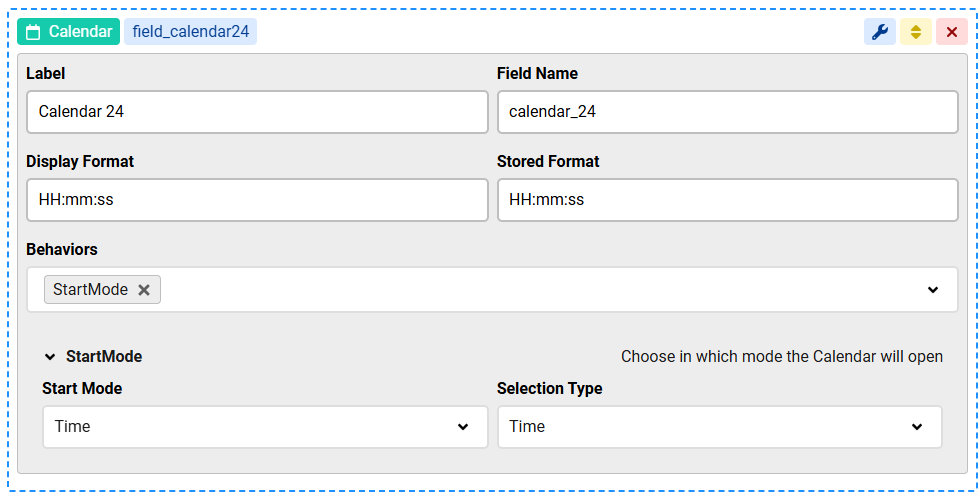980x493 pixels.
Task: Open field settings with the wrench icon
Action: (x=879, y=32)
